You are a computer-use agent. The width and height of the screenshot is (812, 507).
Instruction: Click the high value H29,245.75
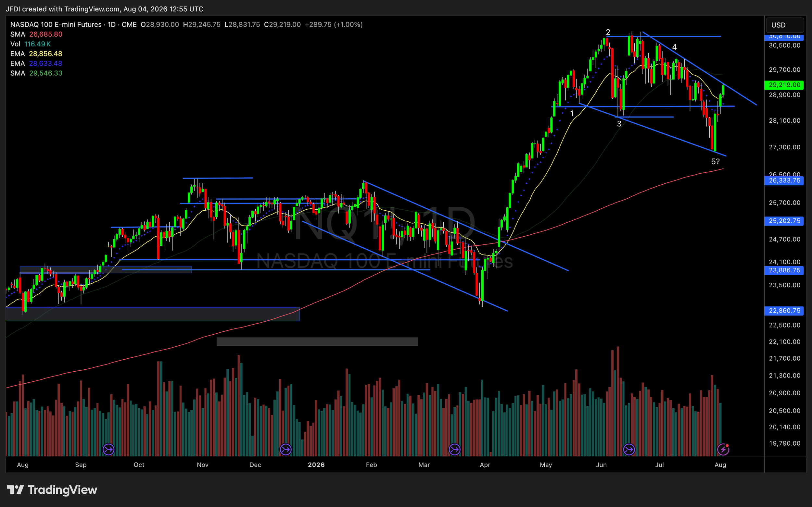pos(202,24)
